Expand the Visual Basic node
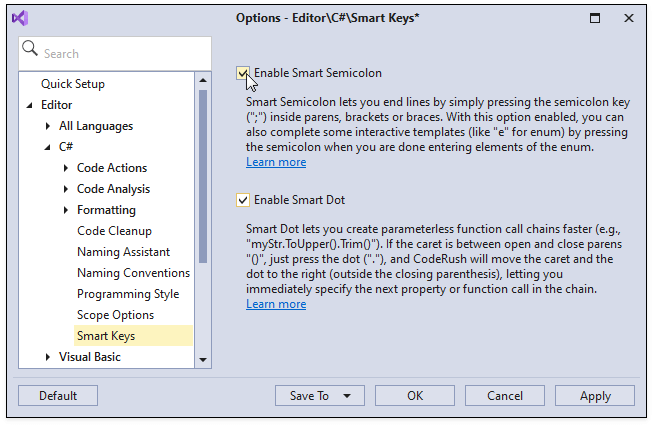 (48, 357)
